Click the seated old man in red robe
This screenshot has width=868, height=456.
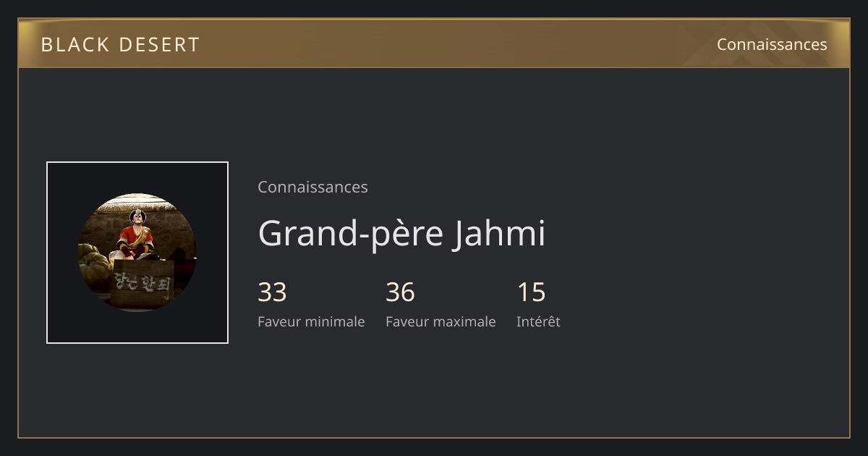[135, 235]
